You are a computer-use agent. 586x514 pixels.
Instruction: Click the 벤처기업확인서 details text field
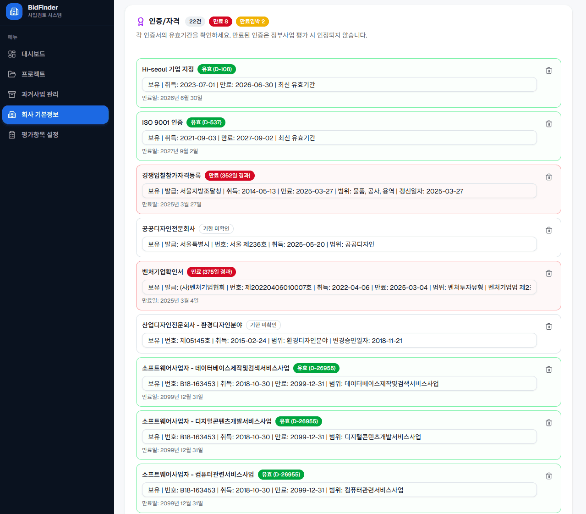(x=339, y=287)
